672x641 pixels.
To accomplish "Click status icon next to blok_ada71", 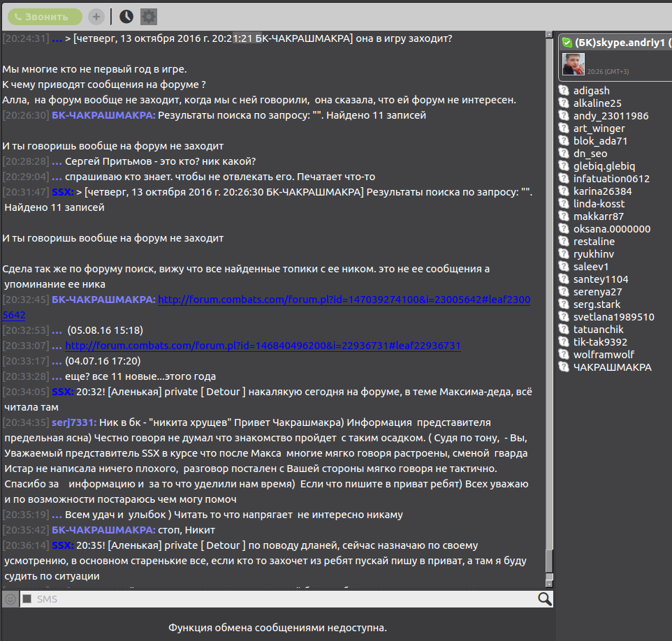I will click(564, 140).
